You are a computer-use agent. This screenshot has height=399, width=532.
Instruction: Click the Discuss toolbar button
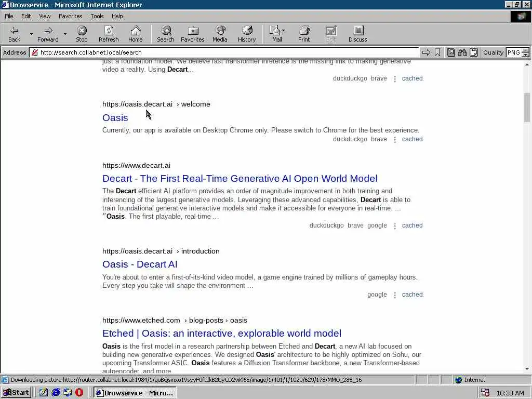[x=357, y=34]
